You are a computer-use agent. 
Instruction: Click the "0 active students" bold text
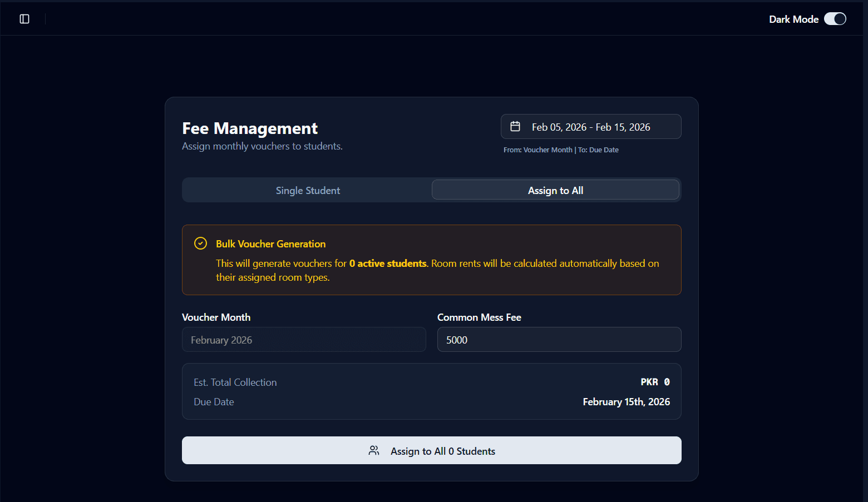point(387,264)
